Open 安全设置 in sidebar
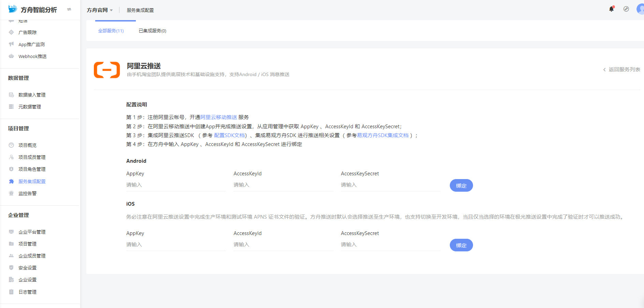Image resolution: width=644 pixels, height=308 pixels. coord(28,268)
